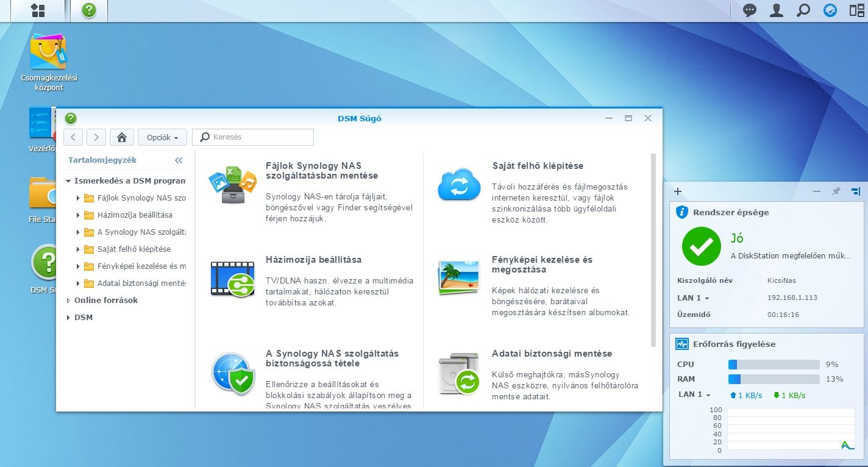The image size is (868, 467).
Task: Open Fényképei kezelése és megosztása heading
Action: (x=542, y=265)
